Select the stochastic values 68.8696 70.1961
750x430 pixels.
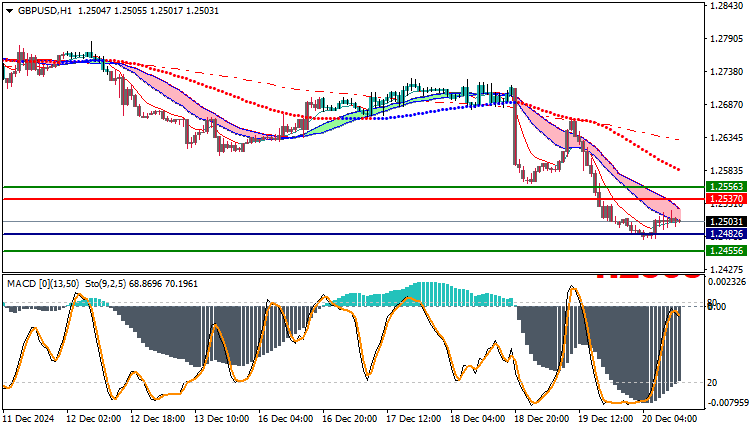click(x=164, y=284)
